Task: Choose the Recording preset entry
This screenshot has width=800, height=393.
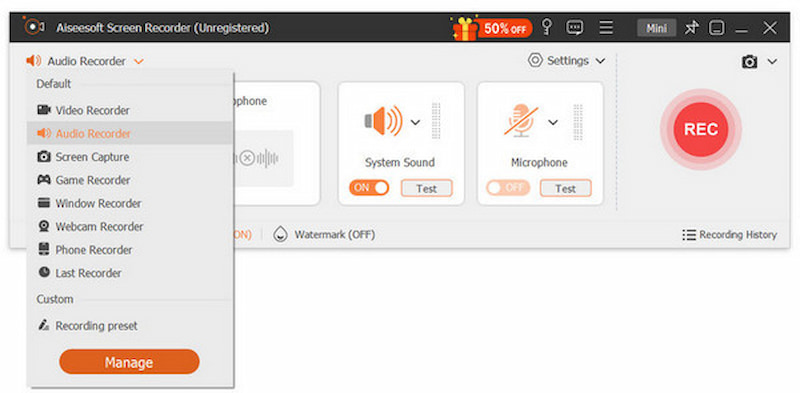Action: [x=130, y=326]
